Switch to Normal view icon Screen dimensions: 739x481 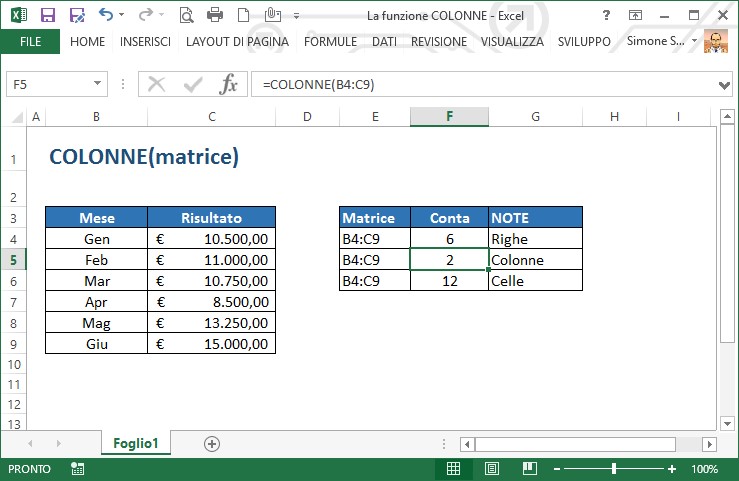pos(453,468)
